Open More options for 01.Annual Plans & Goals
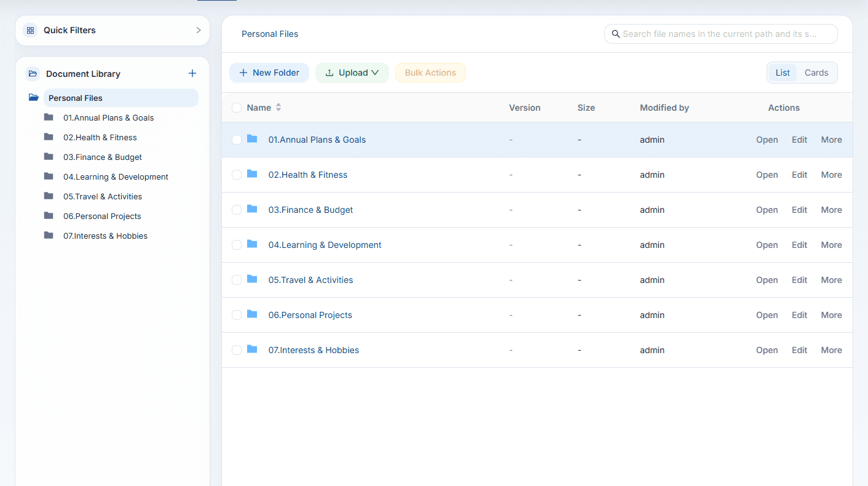 [831, 140]
